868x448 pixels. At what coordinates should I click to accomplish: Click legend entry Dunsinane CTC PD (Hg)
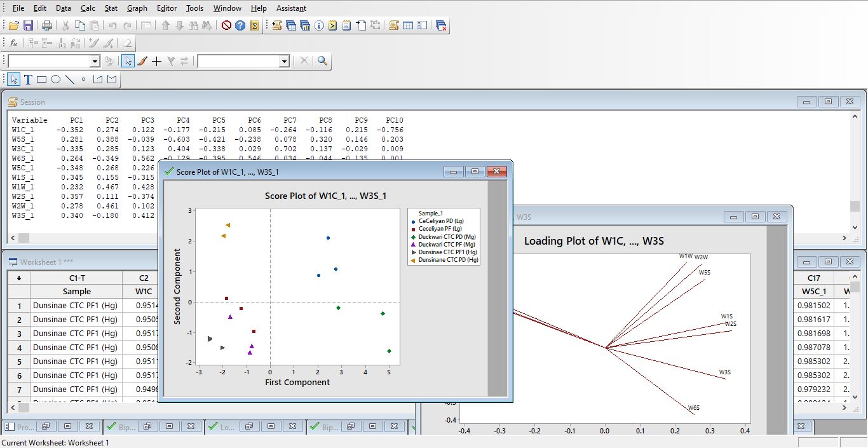pyautogui.click(x=448, y=260)
